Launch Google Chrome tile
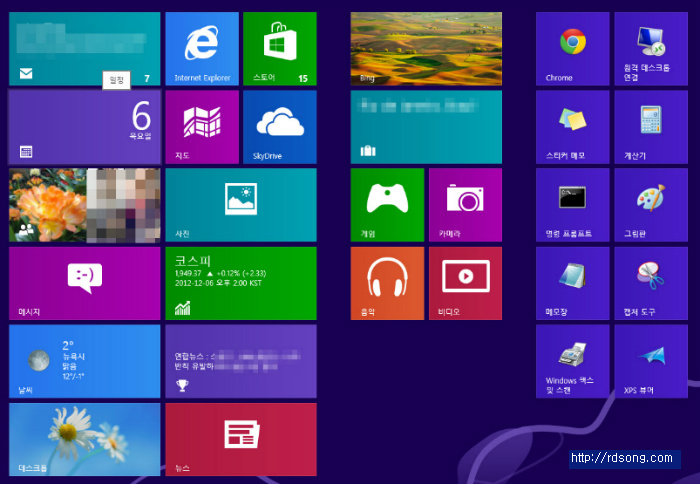 point(572,48)
